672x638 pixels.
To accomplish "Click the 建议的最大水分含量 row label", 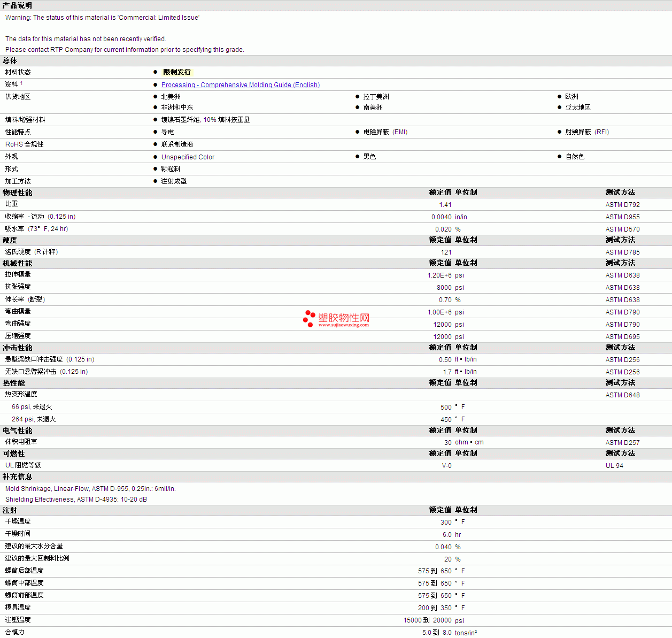I will [34, 546].
